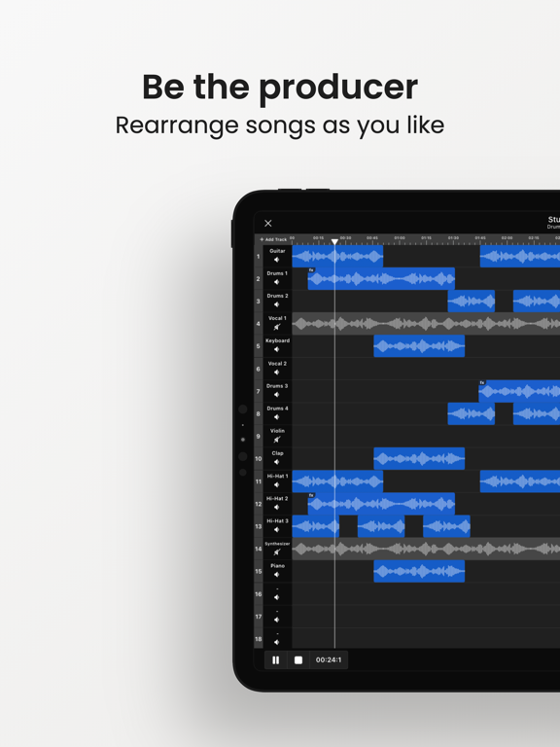Select the Drums 1 audio clip
Viewport: 560px width, 747px height.
381,279
